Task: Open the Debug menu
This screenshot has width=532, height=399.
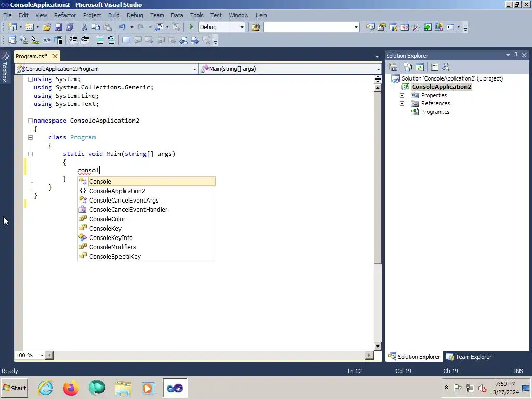Action: pos(135,15)
